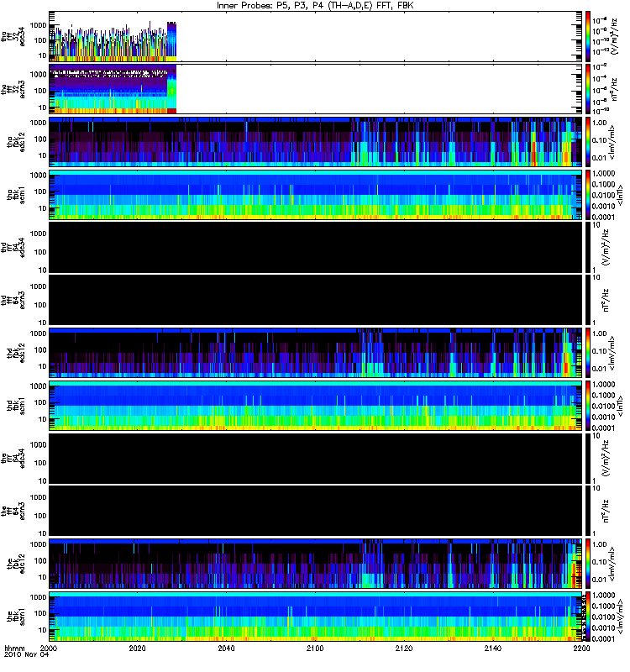Click the '100' y-axis tick of the fbk edc12
The width and height of the screenshot is (630, 672).
click(40, 560)
